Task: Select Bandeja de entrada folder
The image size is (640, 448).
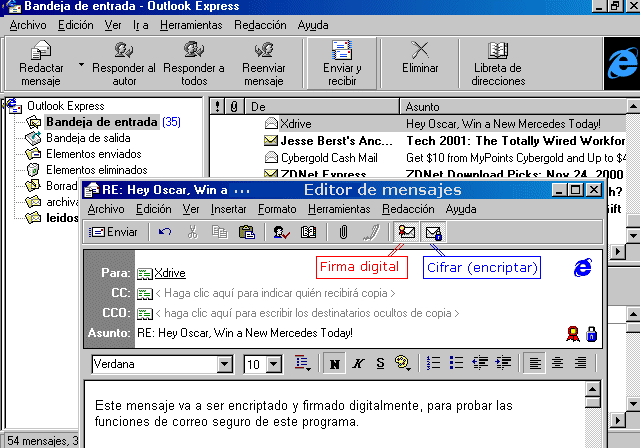Action: tap(101, 122)
